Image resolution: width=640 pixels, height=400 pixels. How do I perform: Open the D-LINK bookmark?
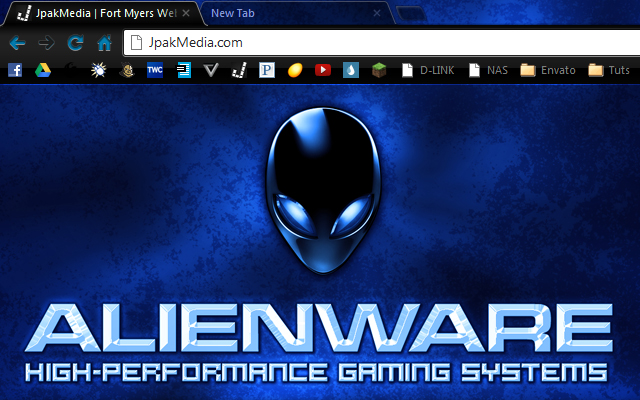pos(428,70)
